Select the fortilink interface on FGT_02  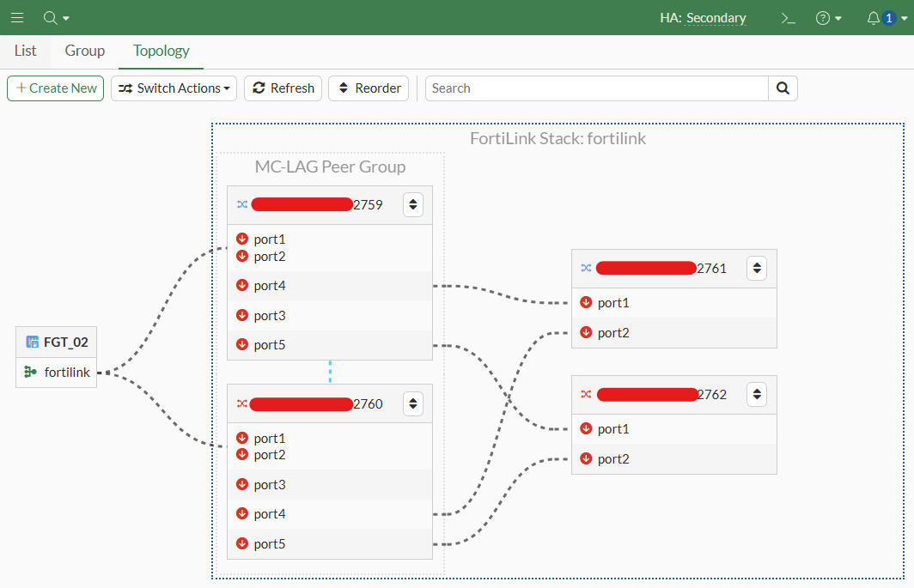tap(57, 372)
